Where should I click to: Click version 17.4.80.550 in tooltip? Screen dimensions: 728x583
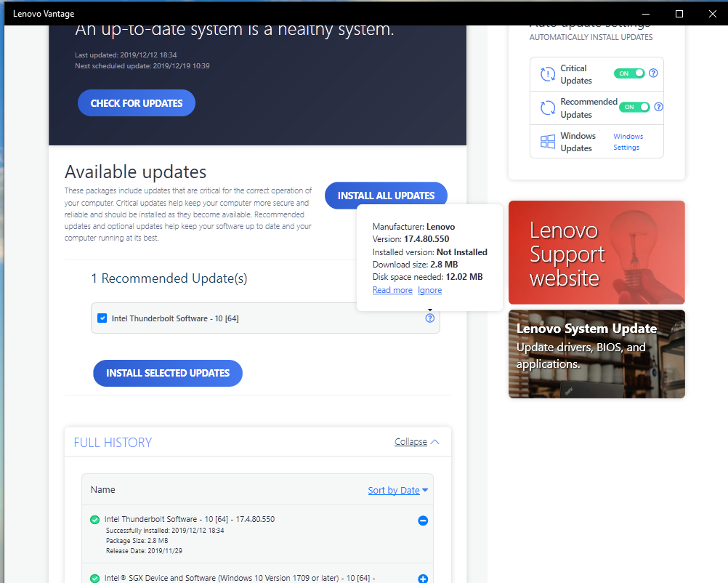click(x=426, y=239)
